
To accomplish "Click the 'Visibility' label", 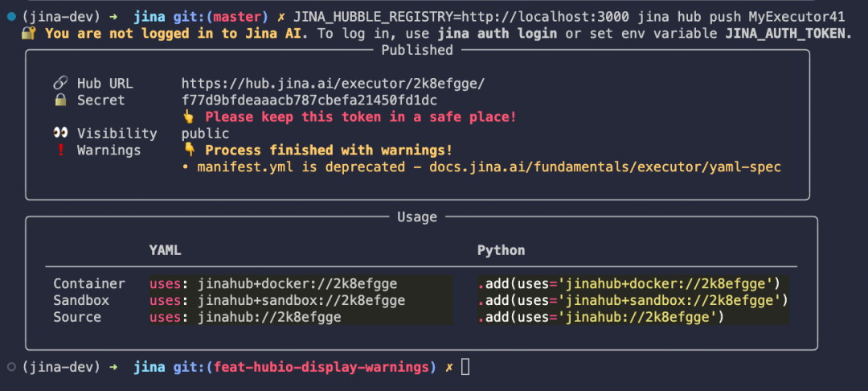I will click(x=117, y=134).
